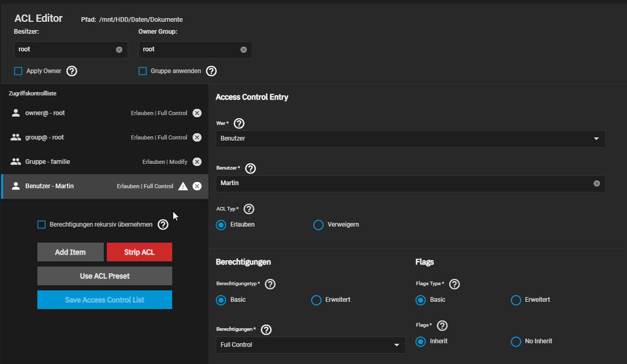The height and width of the screenshot is (364, 627).
Task: Select Basic flags type
Action: 421,300
